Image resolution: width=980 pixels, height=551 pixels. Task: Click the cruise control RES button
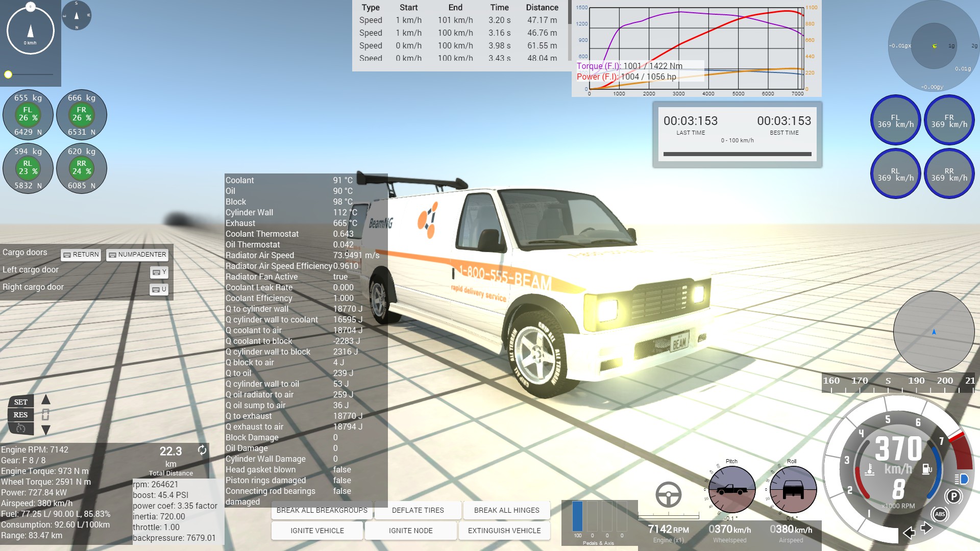(x=21, y=415)
